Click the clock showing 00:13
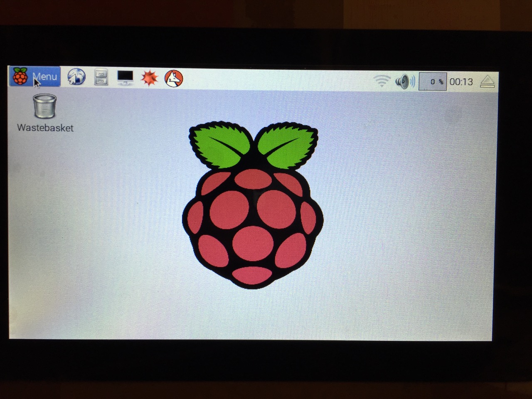Screen dimensions: 532x399 (461, 82)
